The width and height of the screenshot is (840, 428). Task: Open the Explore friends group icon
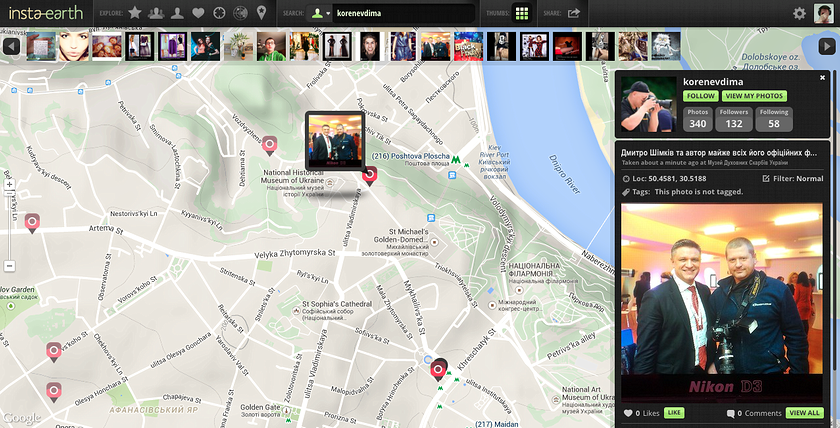[x=156, y=13]
